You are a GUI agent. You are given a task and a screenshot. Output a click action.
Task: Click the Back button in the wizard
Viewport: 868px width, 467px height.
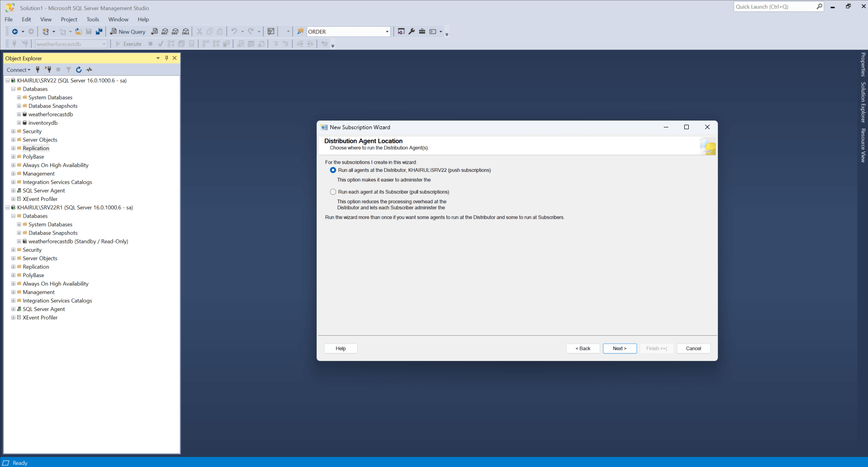[x=583, y=349]
